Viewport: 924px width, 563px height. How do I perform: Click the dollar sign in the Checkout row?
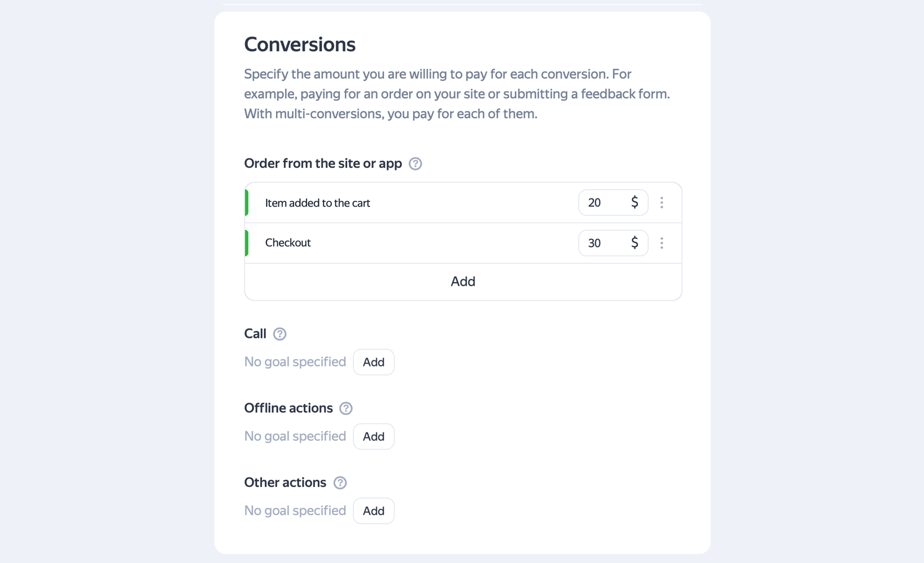pos(634,243)
